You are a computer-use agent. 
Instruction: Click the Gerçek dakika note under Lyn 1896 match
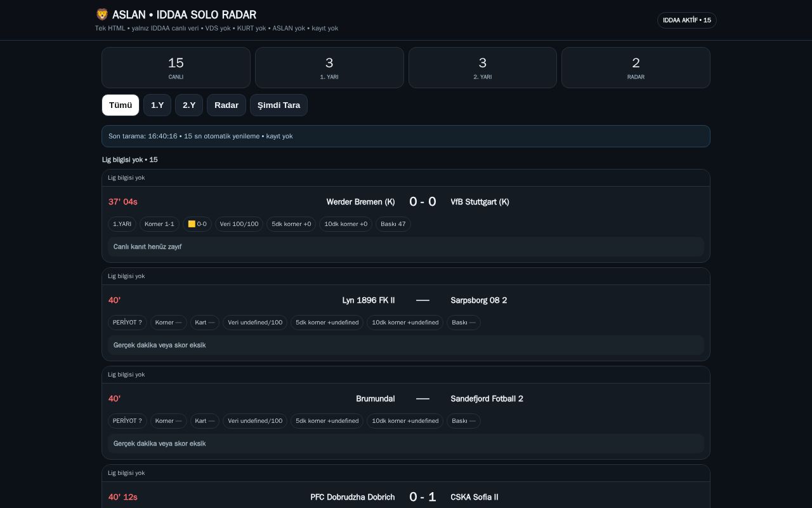(406, 345)
